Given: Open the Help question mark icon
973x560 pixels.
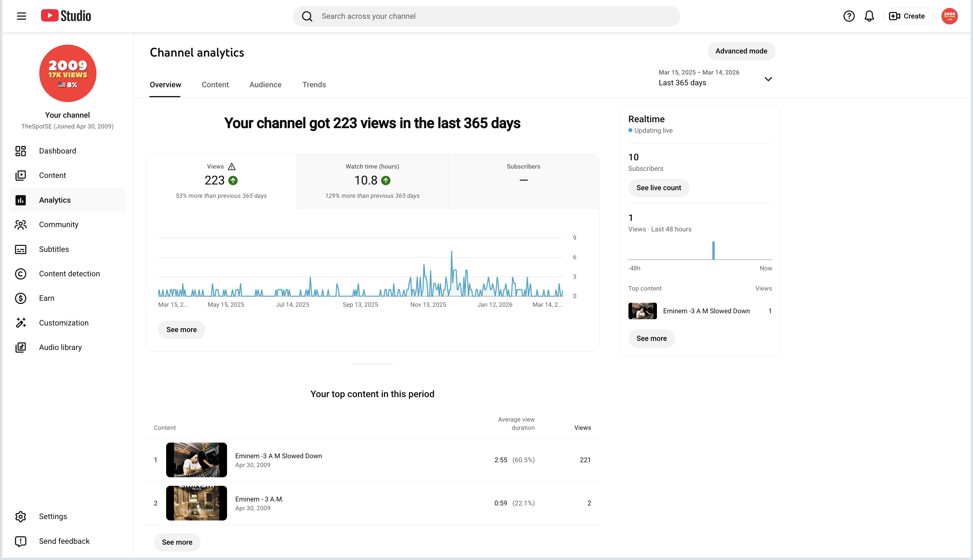Looking at the screenshot, I should pos(849,16).
